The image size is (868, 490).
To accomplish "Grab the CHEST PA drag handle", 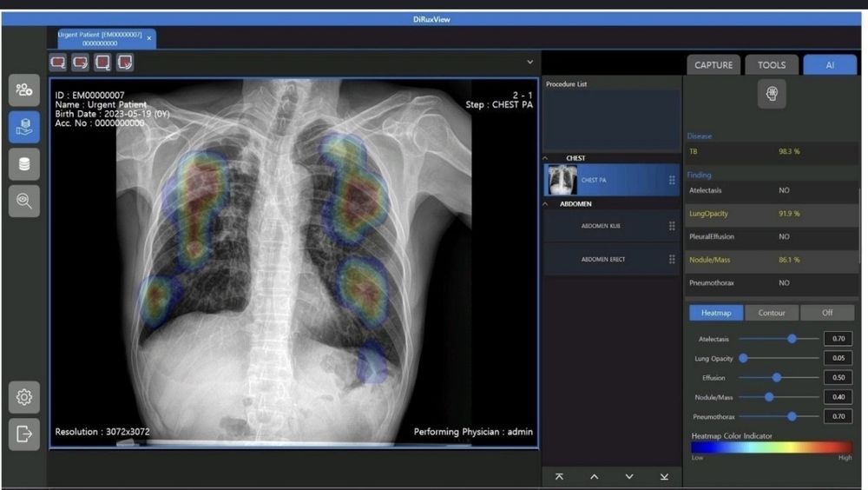I will 672,180.
